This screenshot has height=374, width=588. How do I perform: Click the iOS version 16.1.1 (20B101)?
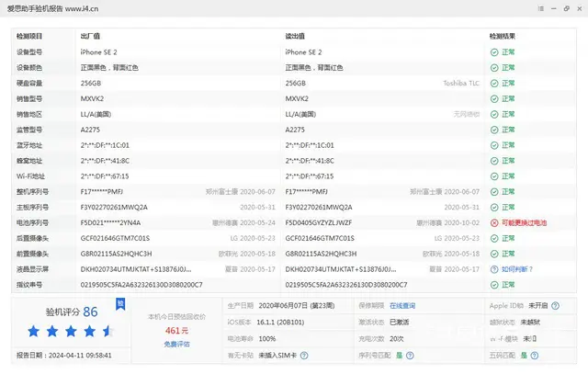coord(280,323)
